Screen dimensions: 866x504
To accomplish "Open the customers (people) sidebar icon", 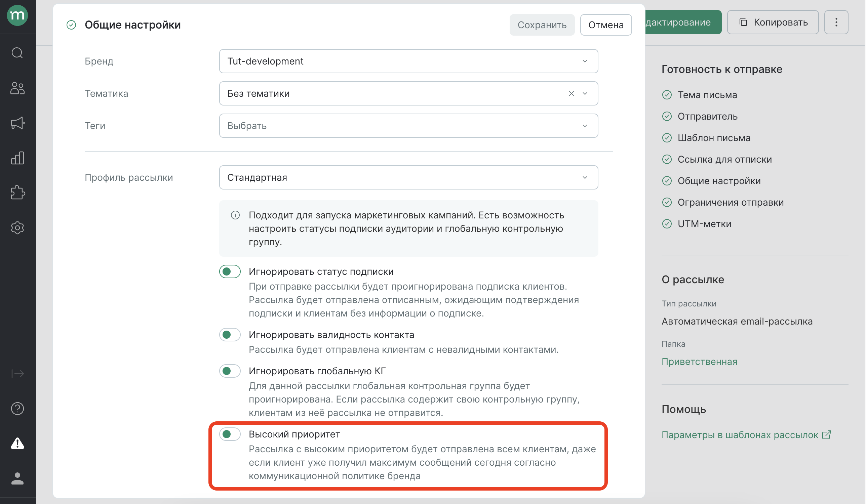I will click(17, 88).
